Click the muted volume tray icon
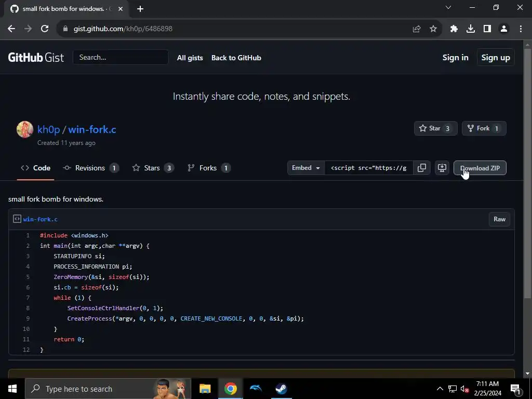Image resolution: width=532 pixels, height=399 pixels. pos(465,389)
